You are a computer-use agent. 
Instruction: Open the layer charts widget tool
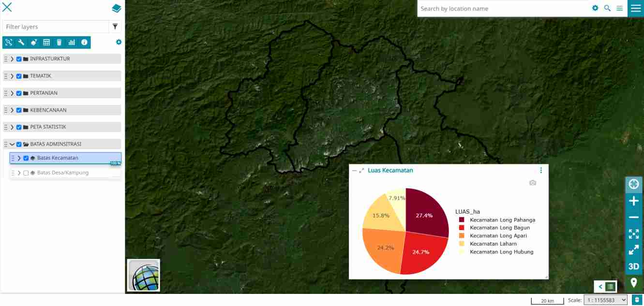(x=72, y=43)
